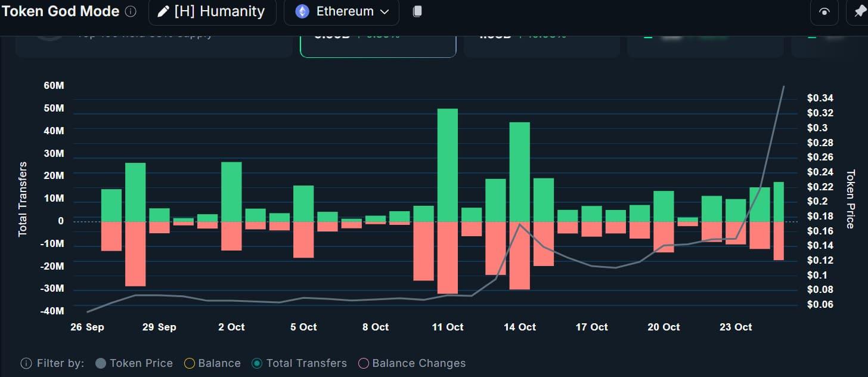Copy token address with the clipboard icon
Image resolution: width=868 pixels, height=377 pixels.
pyautogui.click(x=417, y=11)
